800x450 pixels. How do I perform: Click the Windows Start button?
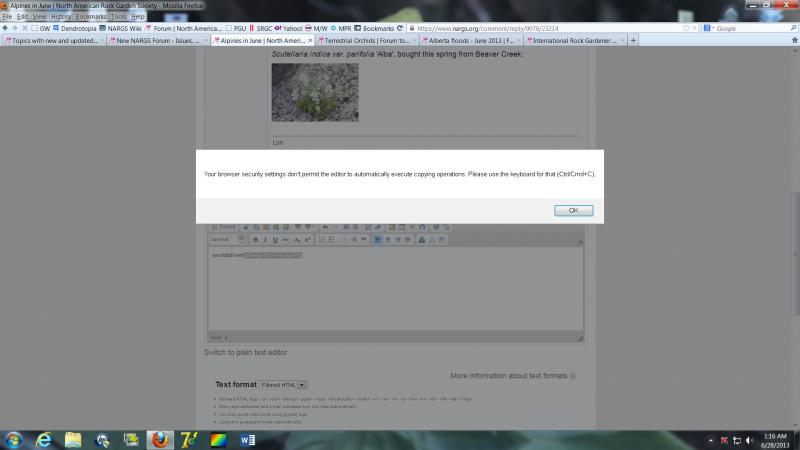click(14, 439)
